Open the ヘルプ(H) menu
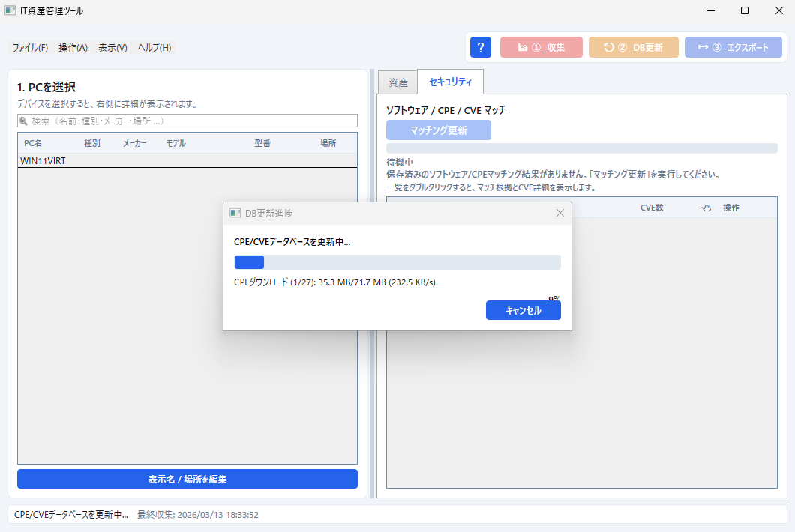The image size is (795, 532). [153, 46]
